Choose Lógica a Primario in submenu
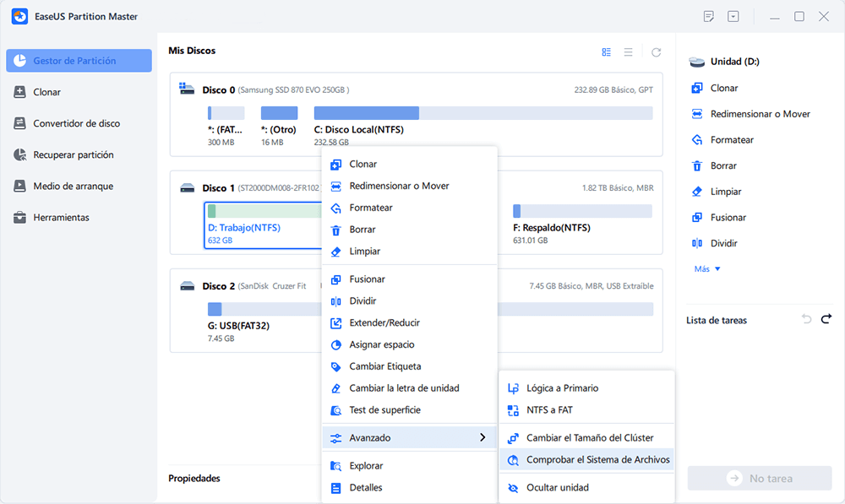This screenshot has height=504, width=845. tap(586, 388)
